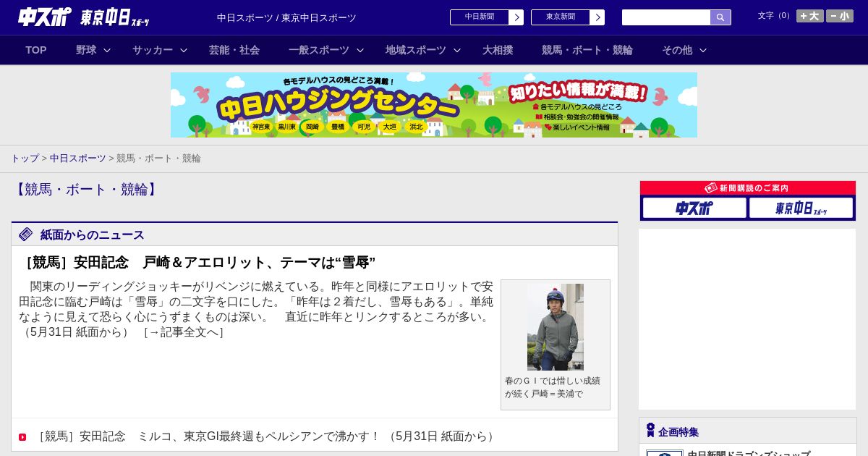The height and width of the screenshot is (456, 868).
Task: Focus the header search input field
Action: pos(666,17)
